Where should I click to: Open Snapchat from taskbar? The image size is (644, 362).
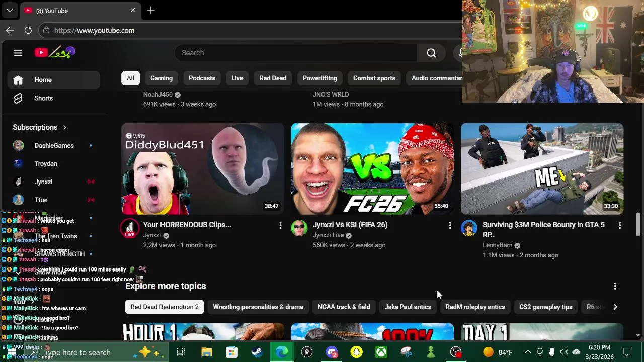(357, 352)
